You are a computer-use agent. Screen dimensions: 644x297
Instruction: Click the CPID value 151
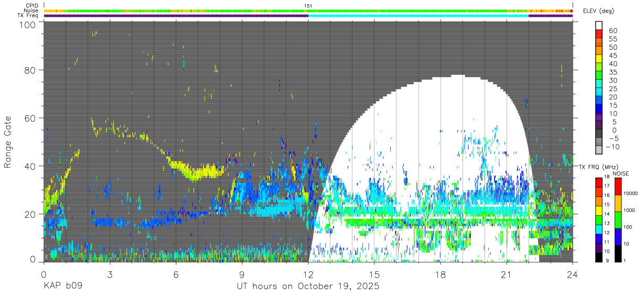pyautogui.click(x=308, y=6)
